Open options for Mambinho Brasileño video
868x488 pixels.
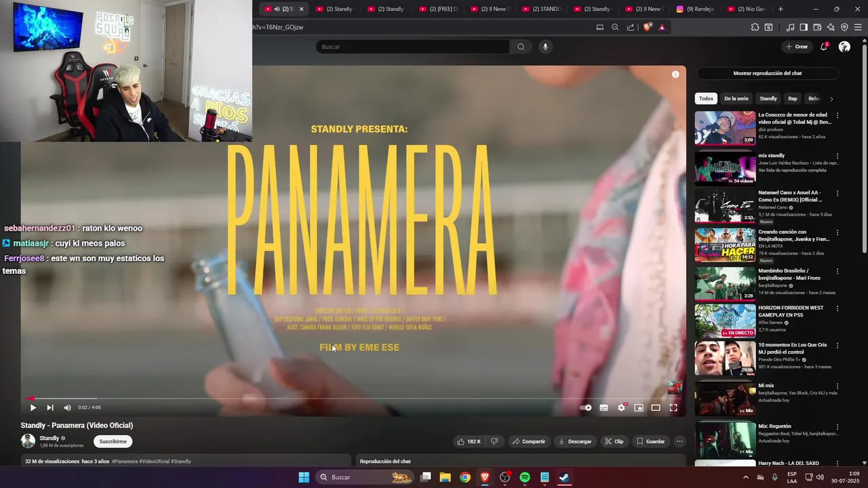tap(837, 271)
